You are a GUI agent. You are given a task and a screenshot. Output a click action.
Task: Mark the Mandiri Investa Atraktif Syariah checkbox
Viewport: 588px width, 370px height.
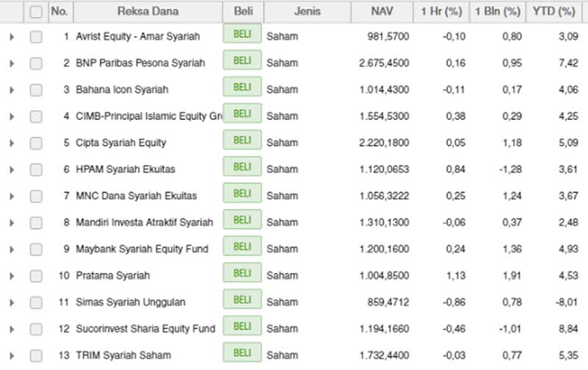click(36, 223)
